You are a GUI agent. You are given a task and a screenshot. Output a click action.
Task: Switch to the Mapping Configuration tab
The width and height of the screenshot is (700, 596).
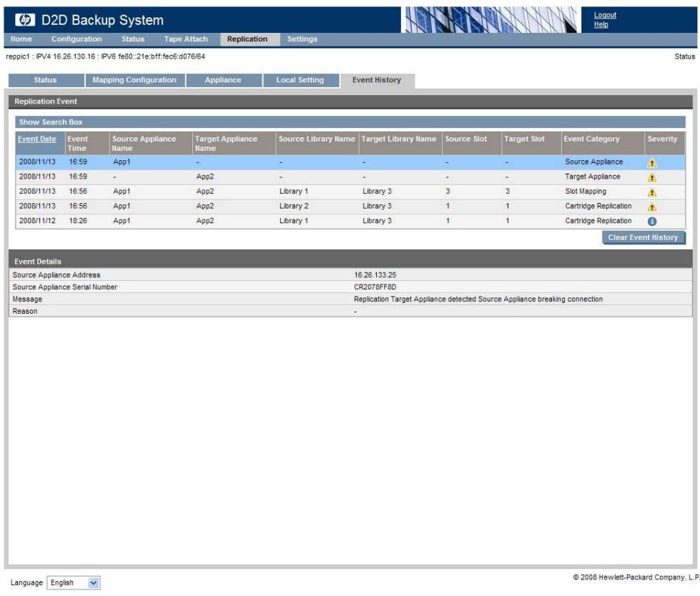[x=134, y=80]
